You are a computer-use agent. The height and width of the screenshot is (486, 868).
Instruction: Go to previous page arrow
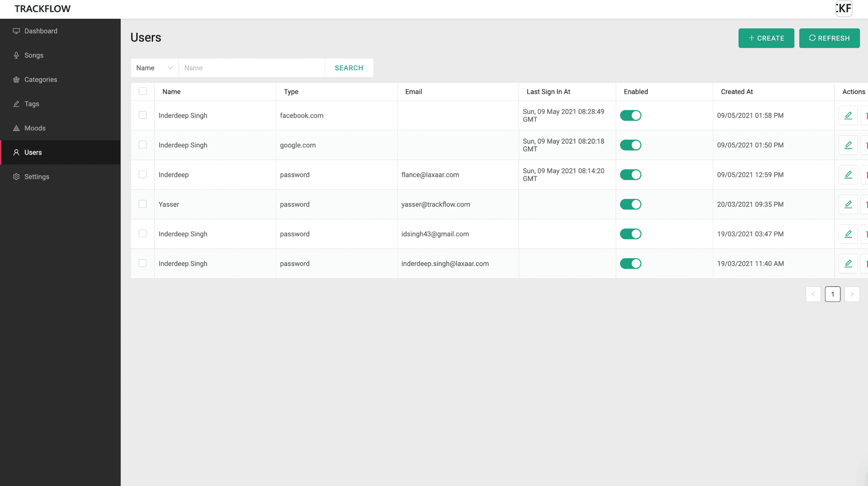coord(813,294)
